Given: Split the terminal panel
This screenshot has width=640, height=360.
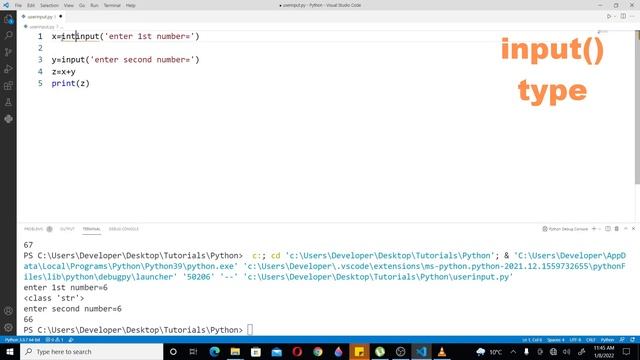Looking at the screenshot, I should pos(608,229).
